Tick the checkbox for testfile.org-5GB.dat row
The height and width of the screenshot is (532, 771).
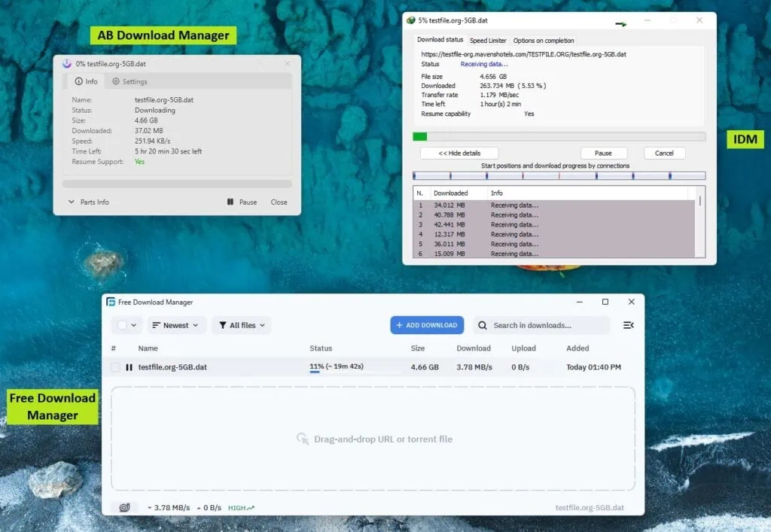pyautogui.click(x=115, y=367)
